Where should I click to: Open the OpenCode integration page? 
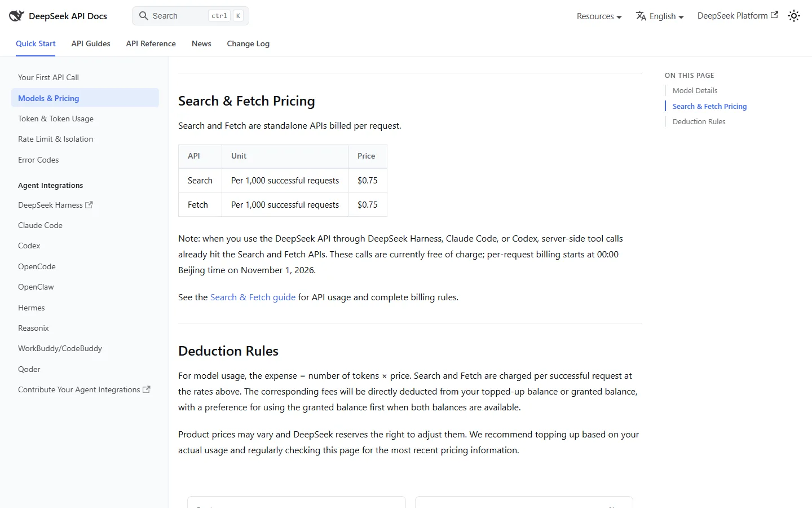click(85, 266)
